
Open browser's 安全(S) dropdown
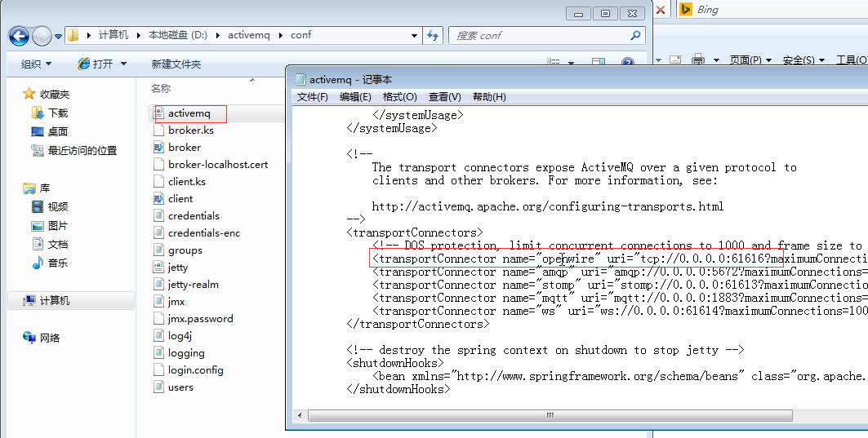point(803,60)
